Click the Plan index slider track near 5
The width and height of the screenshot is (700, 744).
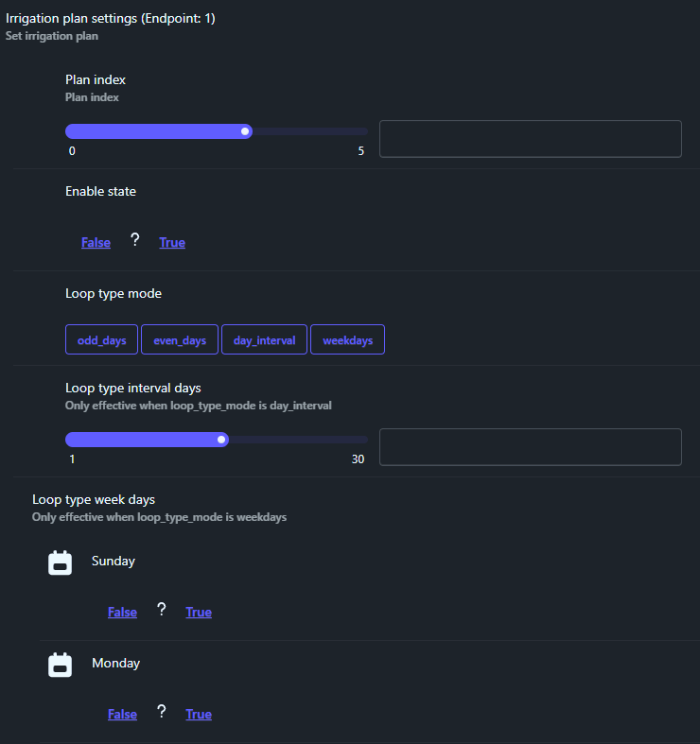(x=361, y=131)
